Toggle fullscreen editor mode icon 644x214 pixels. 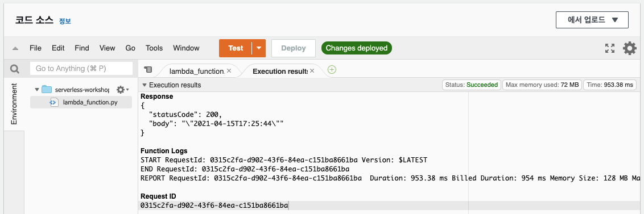pyautogui.click(x=610, y=48)
